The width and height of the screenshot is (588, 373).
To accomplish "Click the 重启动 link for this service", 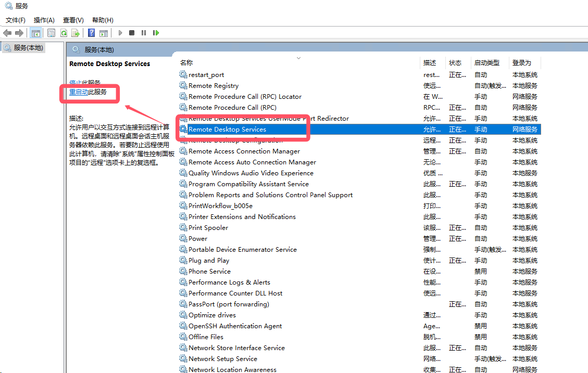I will [79, 92].
